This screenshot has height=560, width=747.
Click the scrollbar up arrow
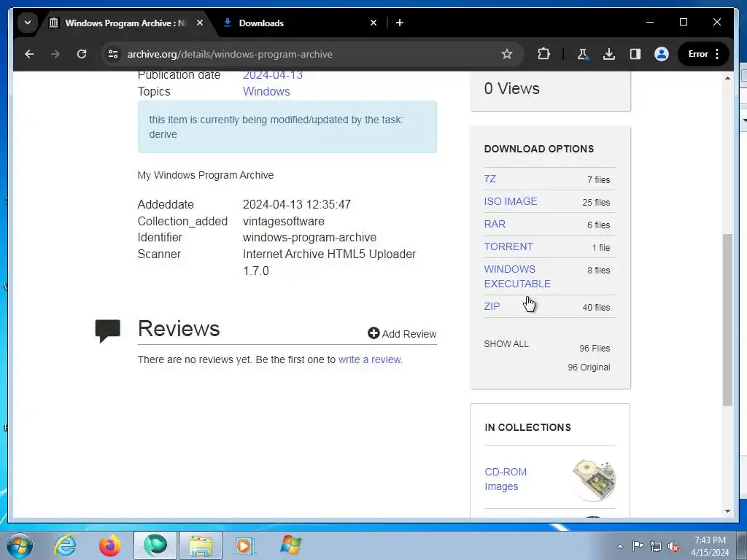pos(727,78)
